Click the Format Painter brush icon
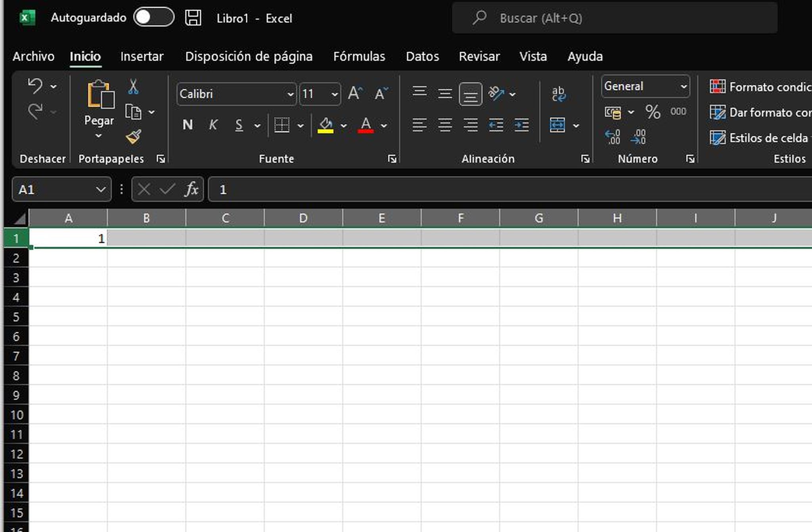 point(134,137)
